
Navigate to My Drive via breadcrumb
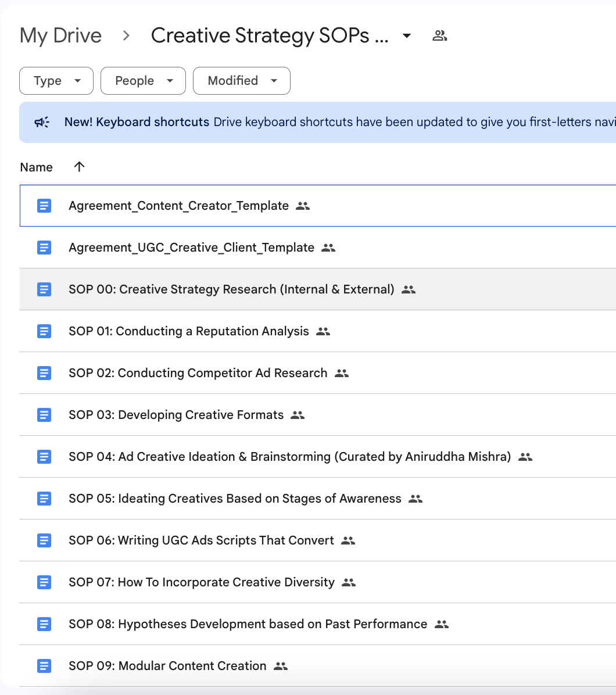tap(60, 35)
